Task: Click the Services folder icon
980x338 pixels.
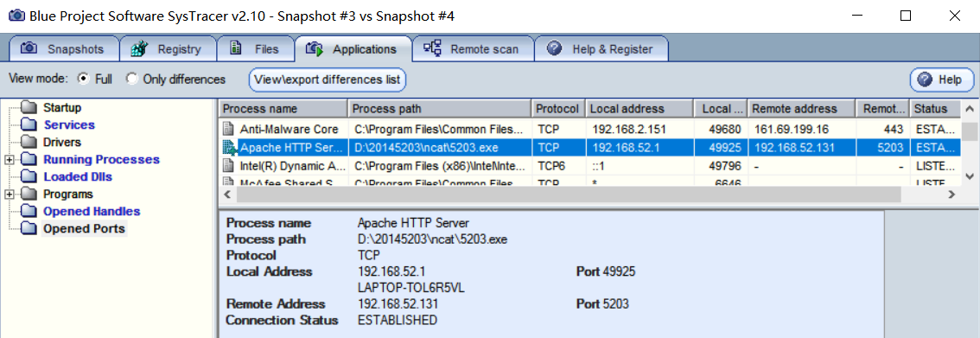Action: pyautogui.click(x=29, y=125)
